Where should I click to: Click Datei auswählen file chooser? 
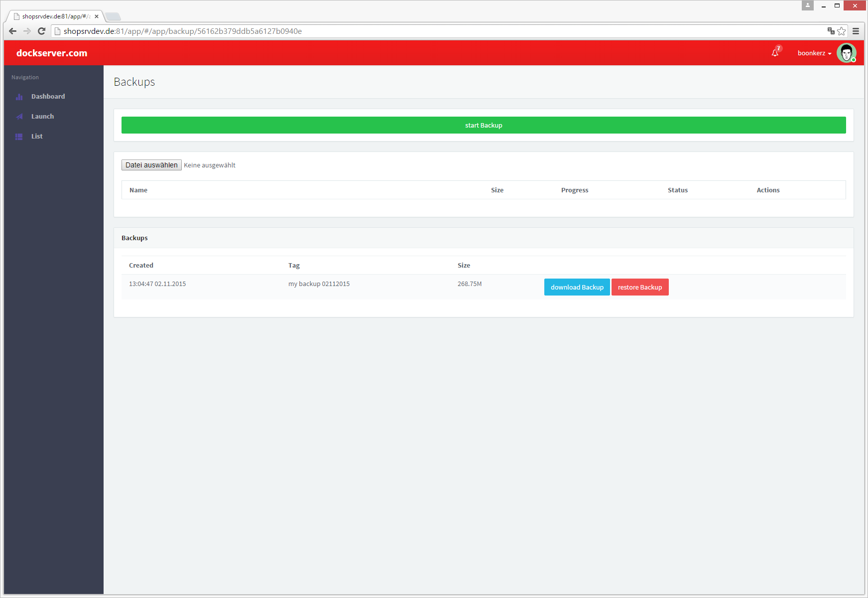pos(151,165)
